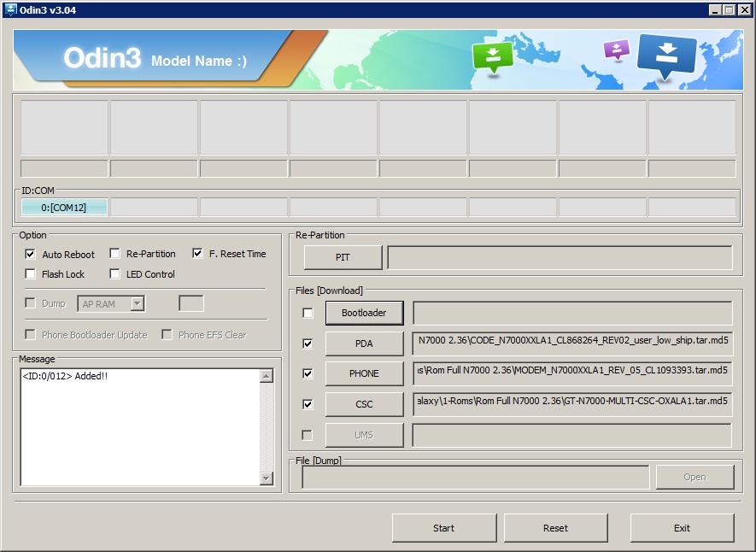Click the Reset button

coord(555,527)
